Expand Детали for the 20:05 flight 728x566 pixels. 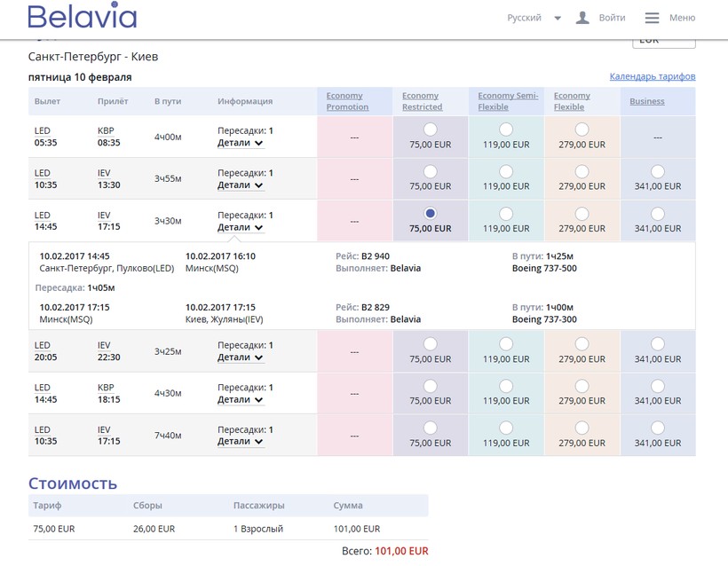(x=241, y=358)
